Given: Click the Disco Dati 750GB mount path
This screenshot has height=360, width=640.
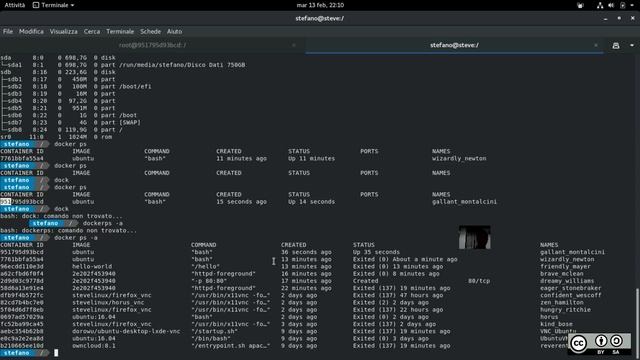Looking at the screenshot, I should point(182,65).
